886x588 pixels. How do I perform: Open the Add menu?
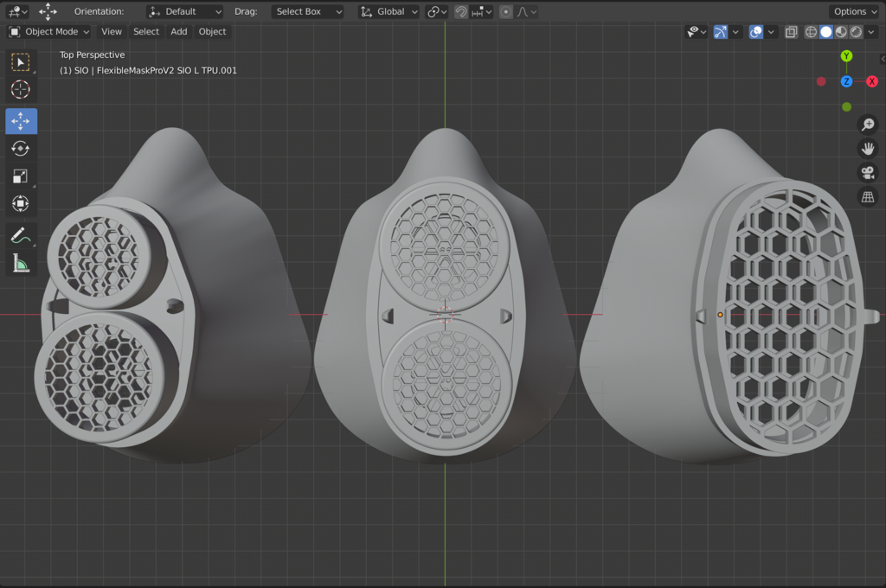click(178, 32)
